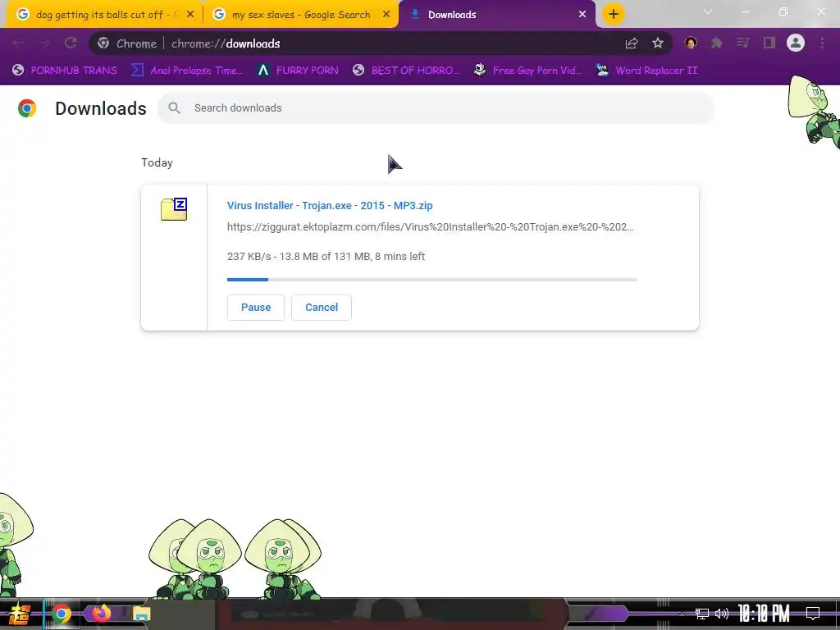
Task: Click the 'Today' date heading
Action: click(157, 163)
